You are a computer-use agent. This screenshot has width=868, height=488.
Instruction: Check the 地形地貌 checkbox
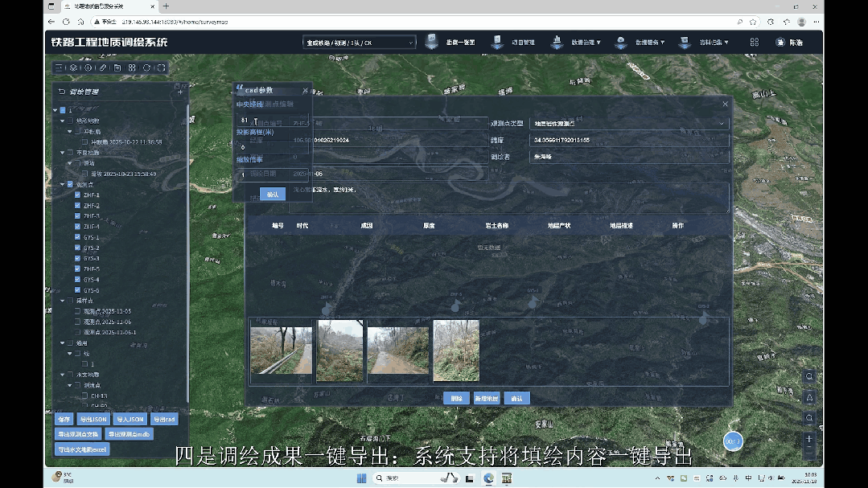point(70,121)
